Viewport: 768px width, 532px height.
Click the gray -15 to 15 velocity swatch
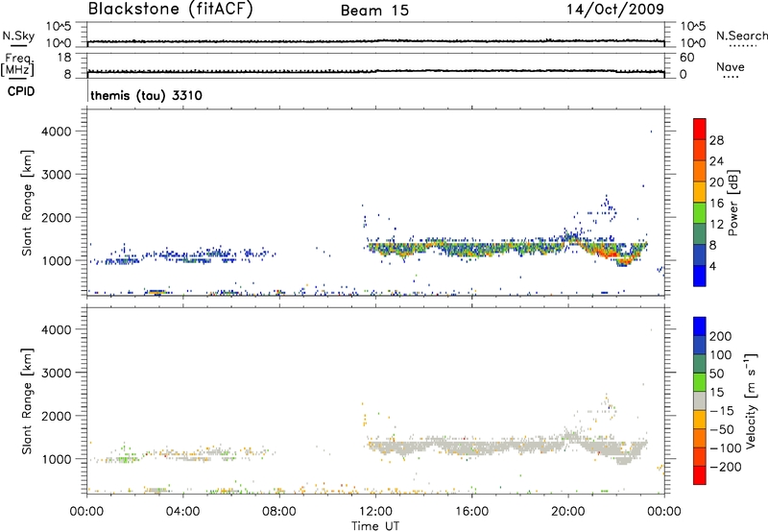tap(700, 400)
